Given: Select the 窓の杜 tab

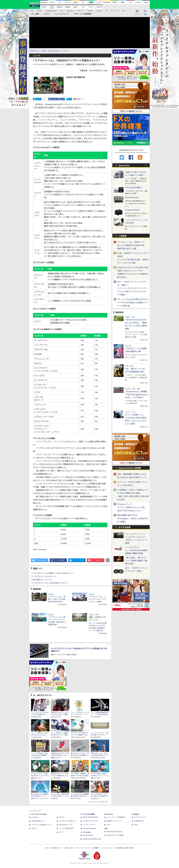Looking at the screenshot, I should click(x=115, y=2).
